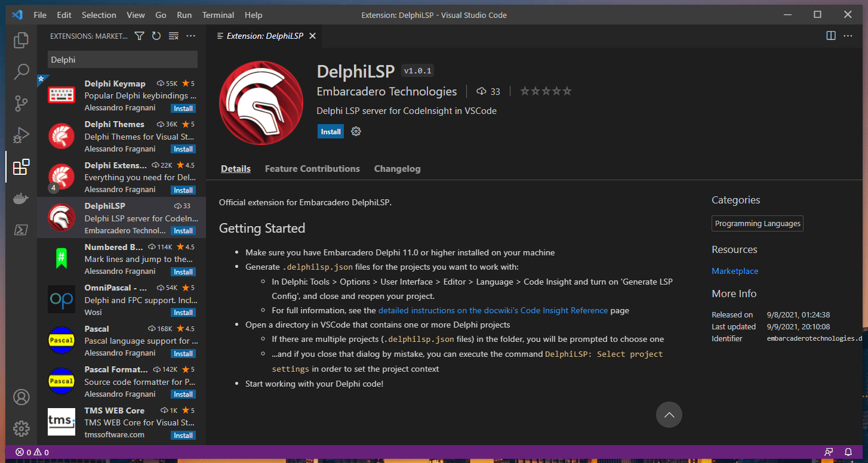Open the Accounts menu icon
Screen dimensions: 868x463
click(x=21, y=397)
